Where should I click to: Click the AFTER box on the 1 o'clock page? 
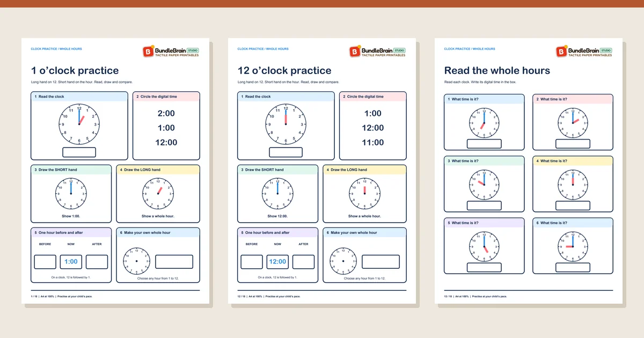click(x=97, y=262)
